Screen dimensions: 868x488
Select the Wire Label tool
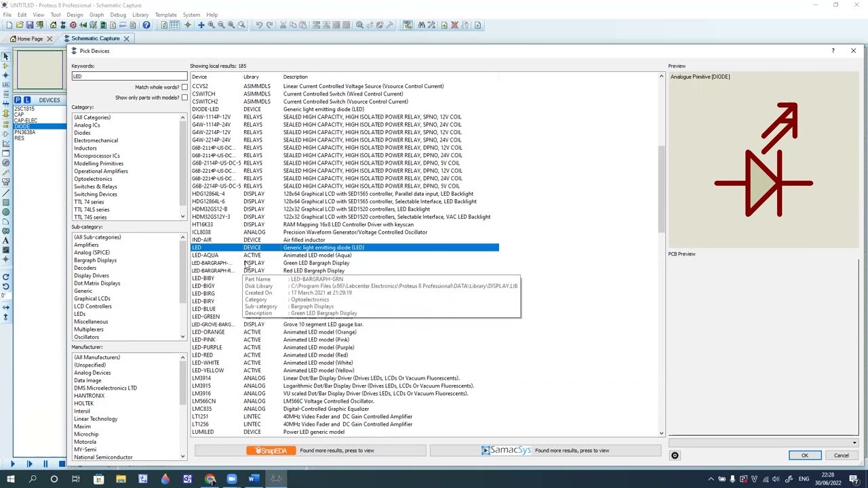(x=5, y=86)
